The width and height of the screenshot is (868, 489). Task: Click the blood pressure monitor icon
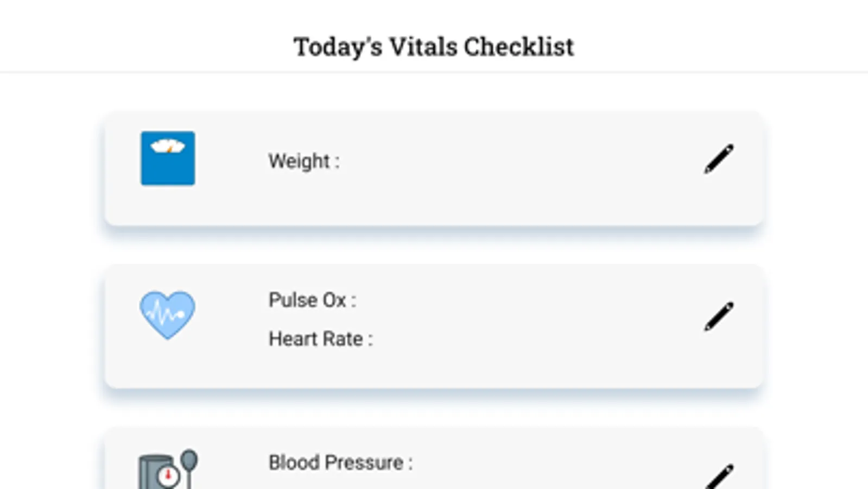pyautogui.click(x=168, y=471)
